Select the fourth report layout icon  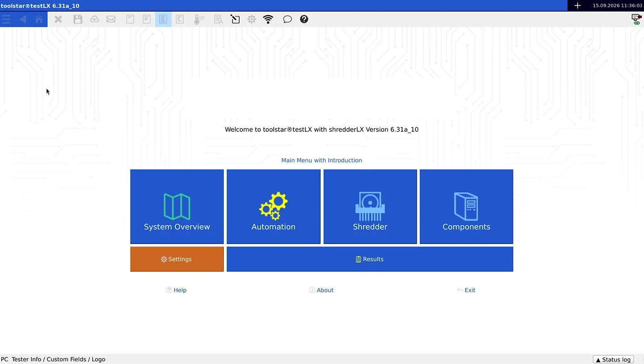(180, 19)
